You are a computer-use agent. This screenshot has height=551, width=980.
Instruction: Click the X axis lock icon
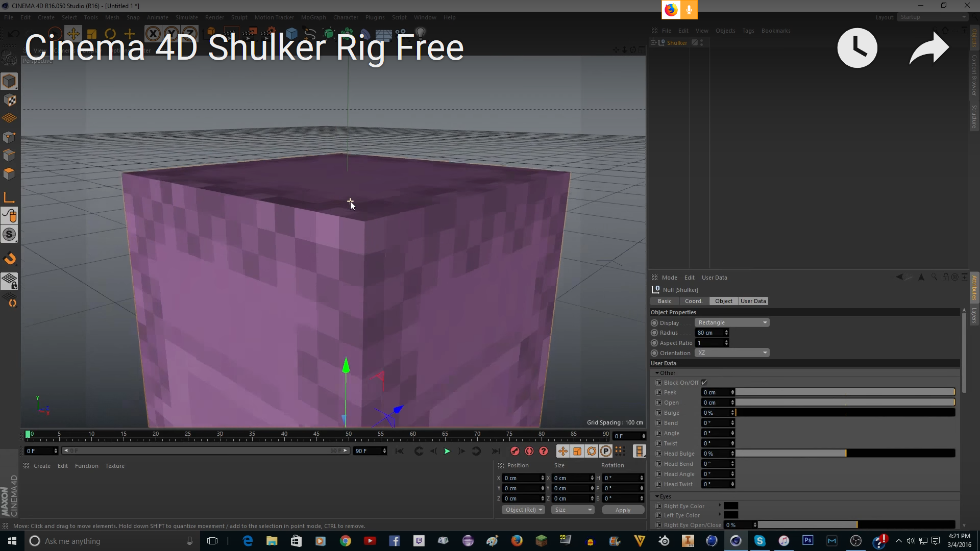click(153, 34)
